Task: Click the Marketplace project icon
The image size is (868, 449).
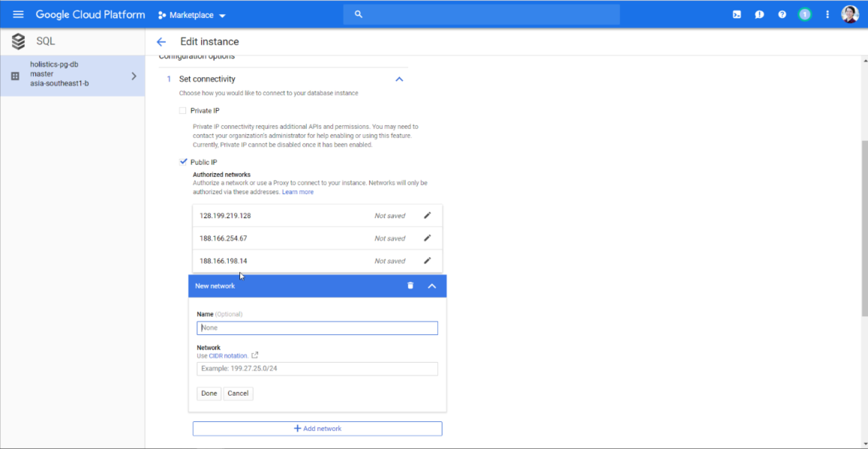Action: tap(162, 15)
